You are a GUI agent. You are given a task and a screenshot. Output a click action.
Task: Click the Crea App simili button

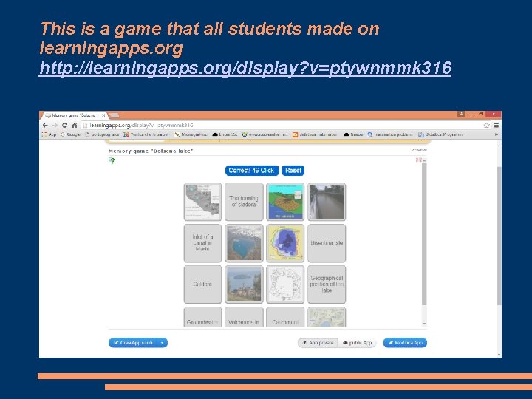(133, 343)
